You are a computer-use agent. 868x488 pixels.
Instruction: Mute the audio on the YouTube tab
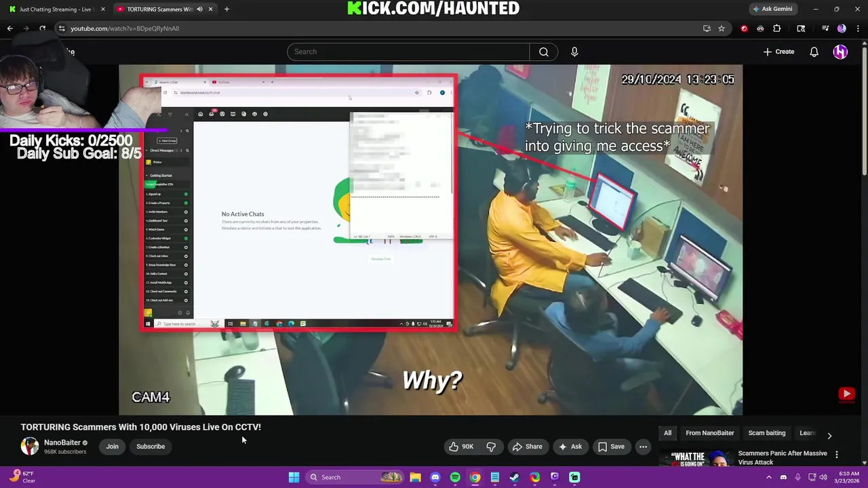[199, 9]
